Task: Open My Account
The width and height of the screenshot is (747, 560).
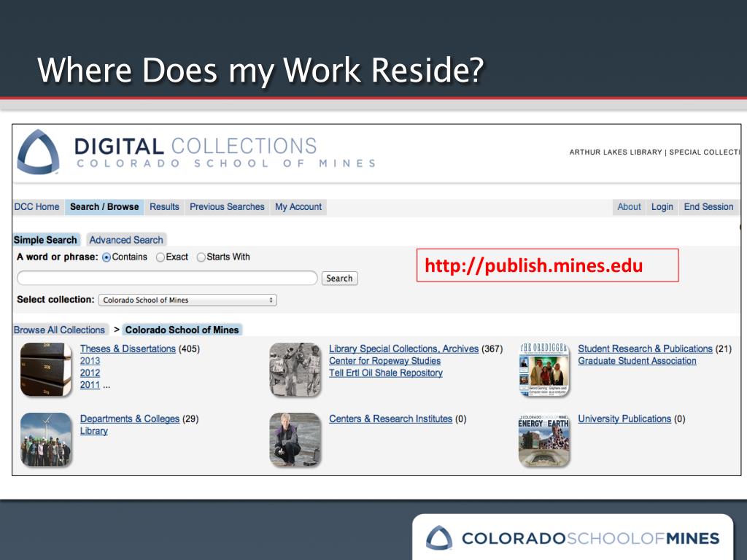Action: (x=298, y=206)
